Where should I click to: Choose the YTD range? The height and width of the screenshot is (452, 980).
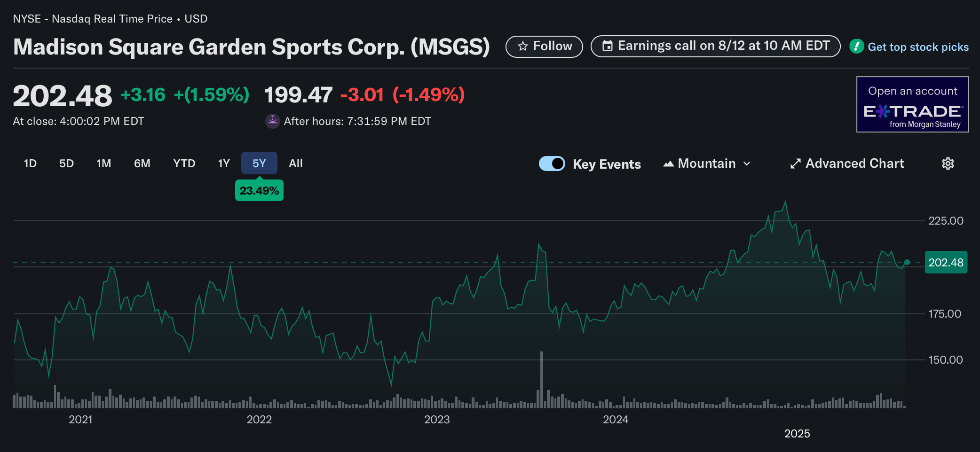pos(184,164)
